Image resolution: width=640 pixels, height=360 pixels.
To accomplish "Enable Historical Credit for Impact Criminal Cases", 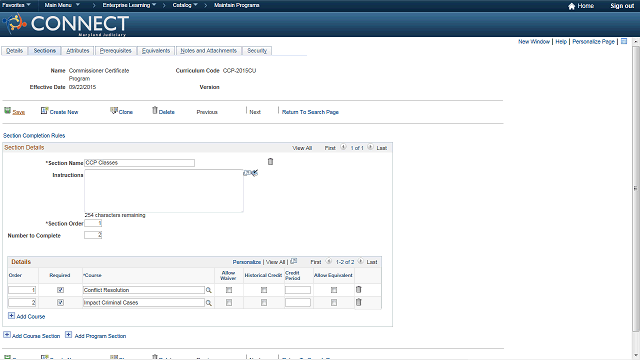I will (x=264, y=302).
